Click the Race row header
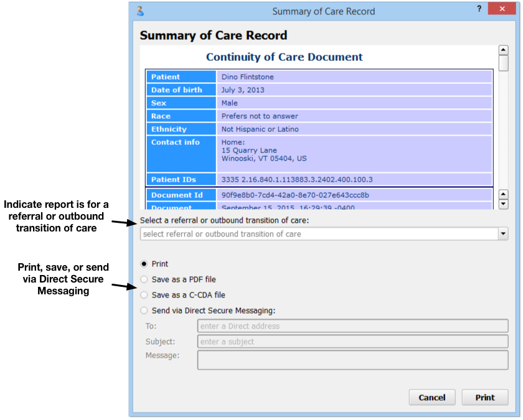 point(181,116)
